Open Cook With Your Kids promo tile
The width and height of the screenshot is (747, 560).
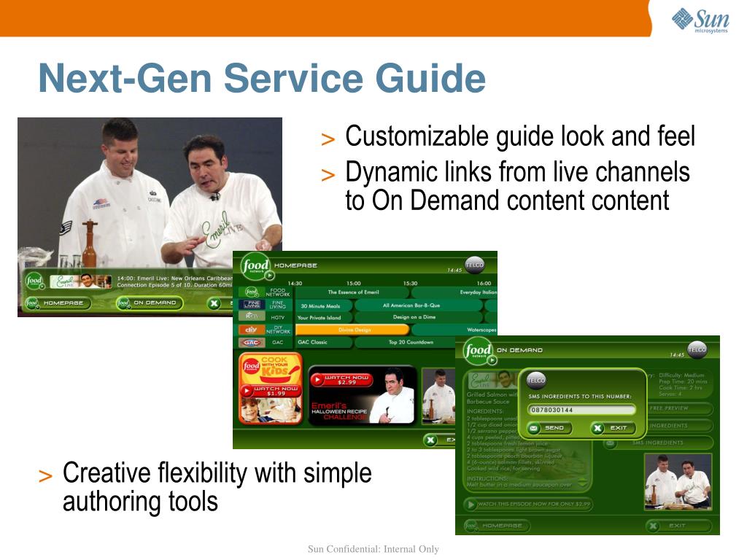coord(271,388)
